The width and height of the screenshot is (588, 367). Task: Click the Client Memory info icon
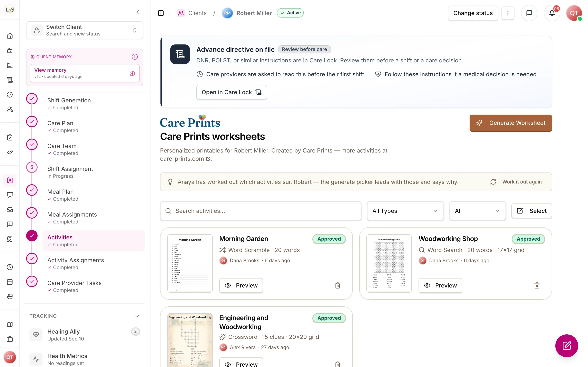tap(135, 57)
